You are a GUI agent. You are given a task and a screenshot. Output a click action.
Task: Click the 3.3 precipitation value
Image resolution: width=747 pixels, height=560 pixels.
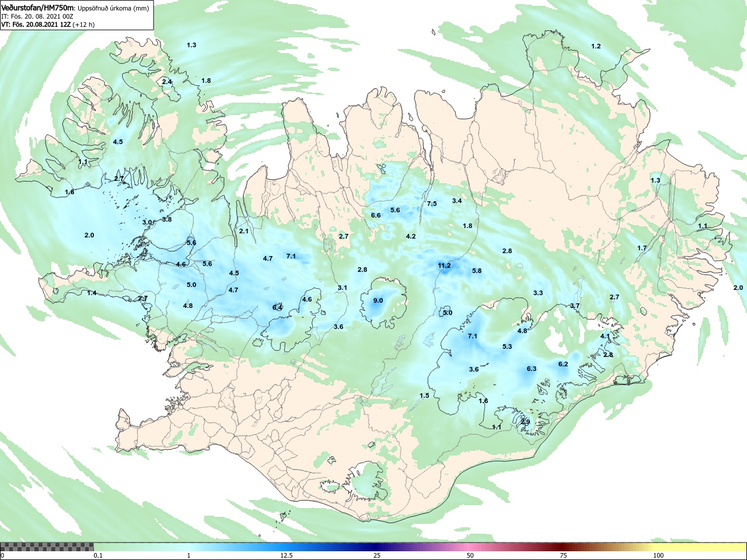click(538, 293)
